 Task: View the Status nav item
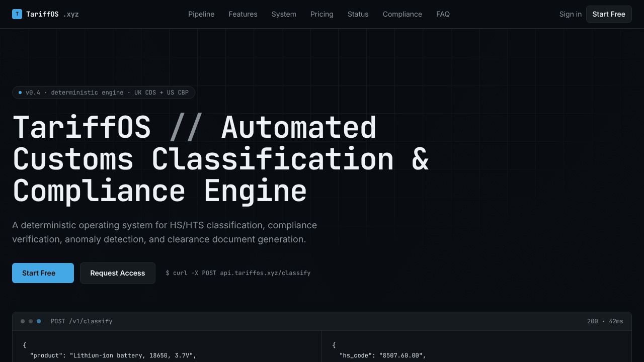click(x=358, y=14)
